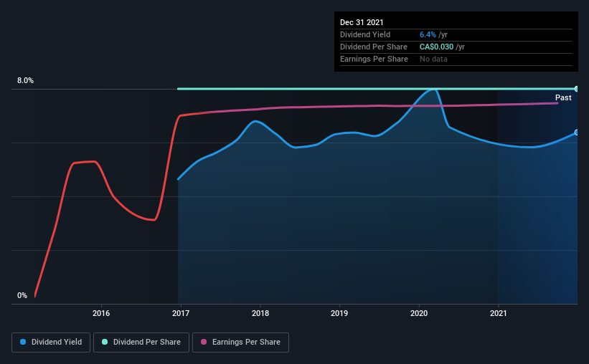Click the Dividend Per Share tooltip row label

[373, 47]
